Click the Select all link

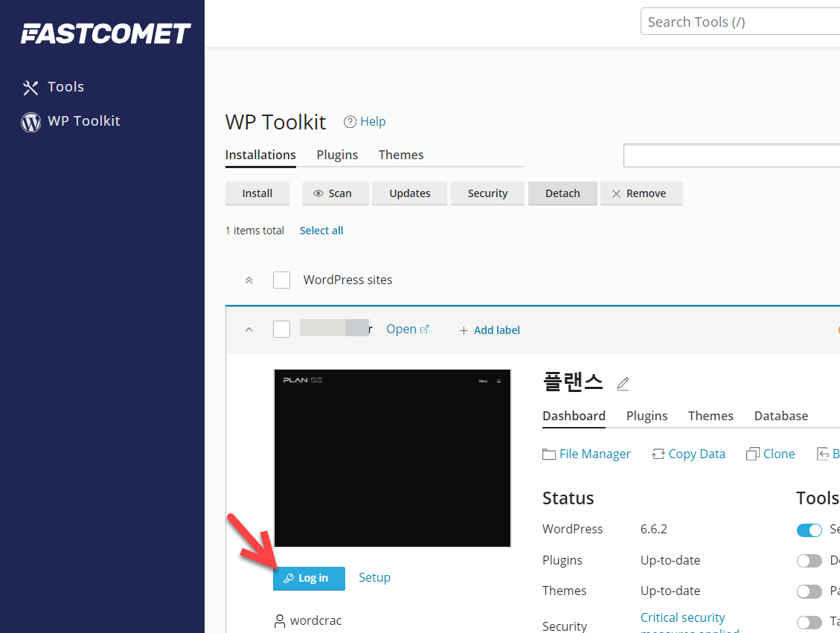tap(321, 231)
